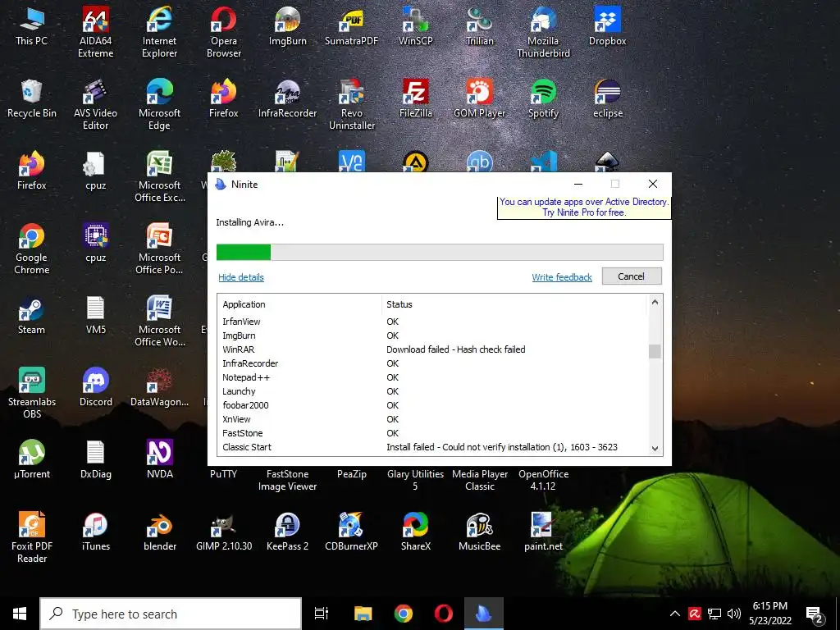This screenshot has width=840, height=630.
Task: Click the details list scroll down arrow
Action: pyautogui.click(x=655, y=449)
